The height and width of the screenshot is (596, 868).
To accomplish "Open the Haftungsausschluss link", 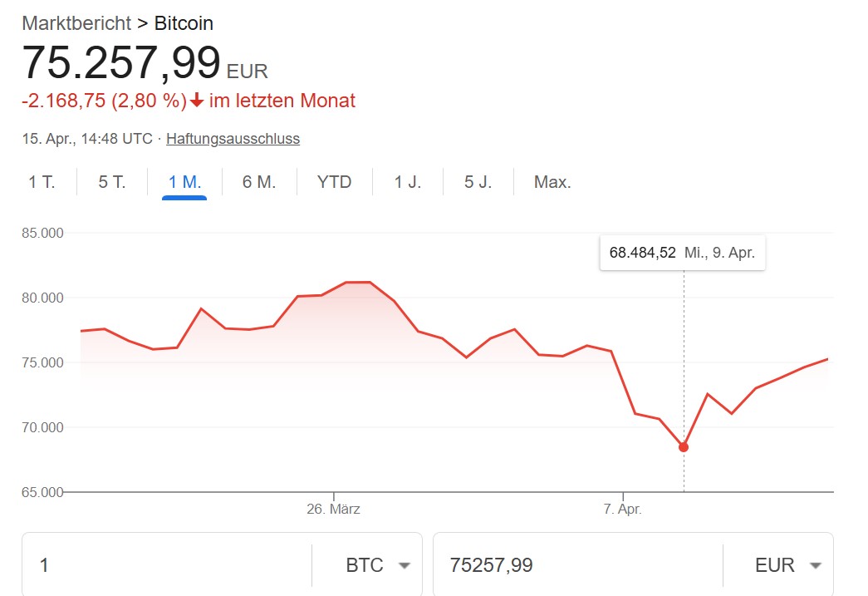I will pos(233,139).
